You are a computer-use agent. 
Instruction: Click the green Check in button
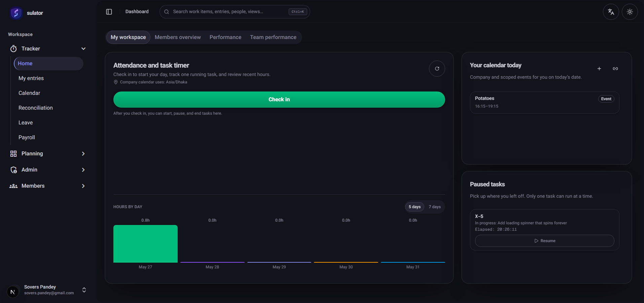pos(279,100)
